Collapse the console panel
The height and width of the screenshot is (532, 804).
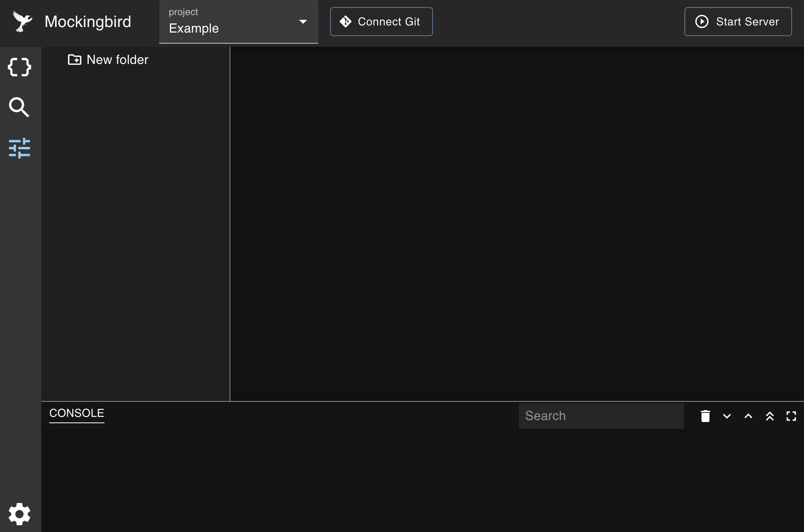[x=727, y=416]
